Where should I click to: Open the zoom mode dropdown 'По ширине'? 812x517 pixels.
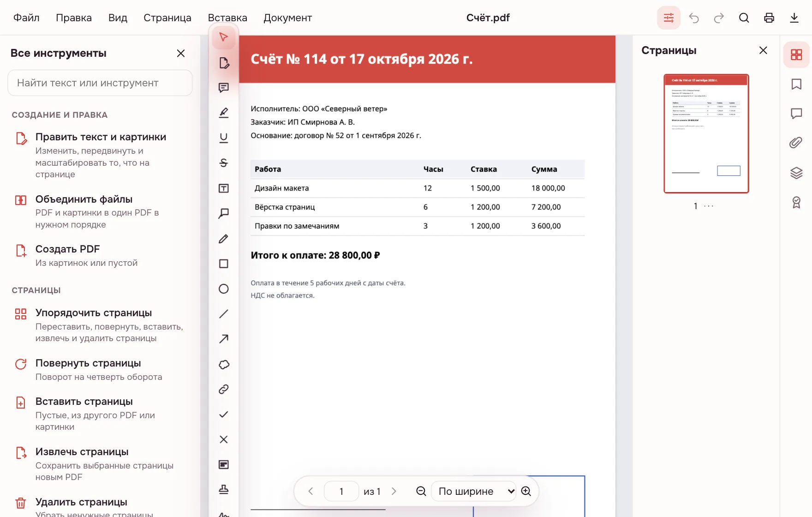tap(474, 491)
